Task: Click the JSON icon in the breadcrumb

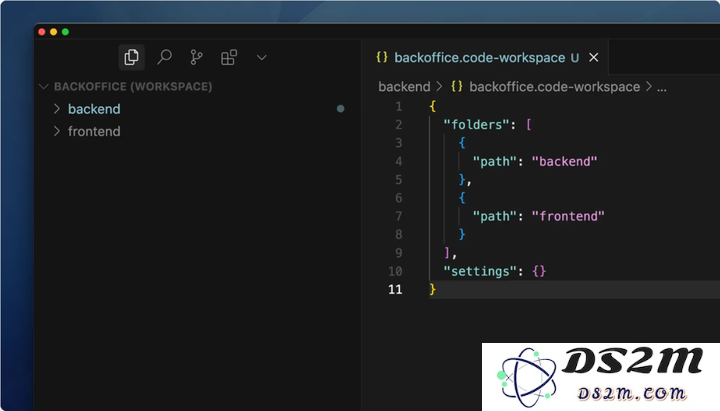Action: click(457, 87)
